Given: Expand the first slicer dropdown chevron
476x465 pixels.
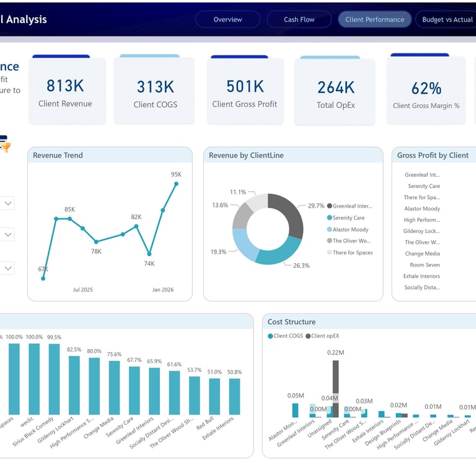Looking at the screenshot, I should point(8,203).
